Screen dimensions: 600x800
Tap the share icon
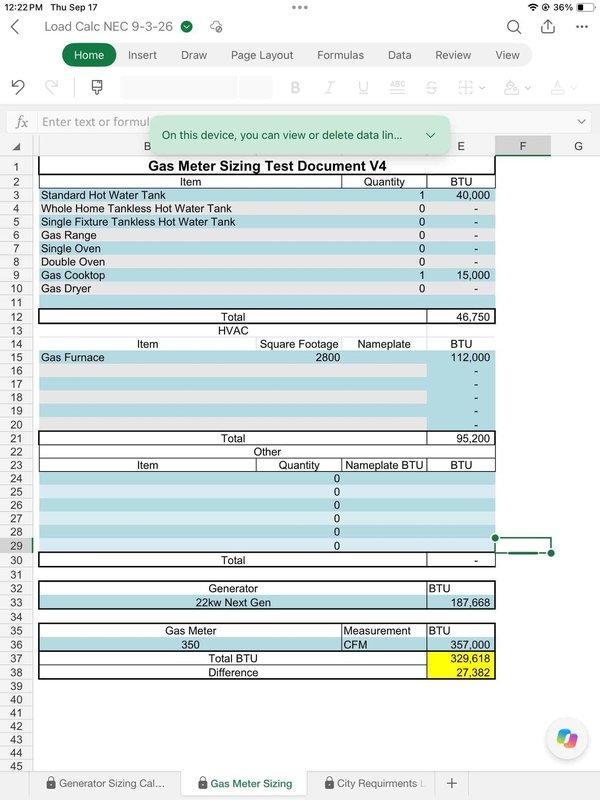point(548,26)
